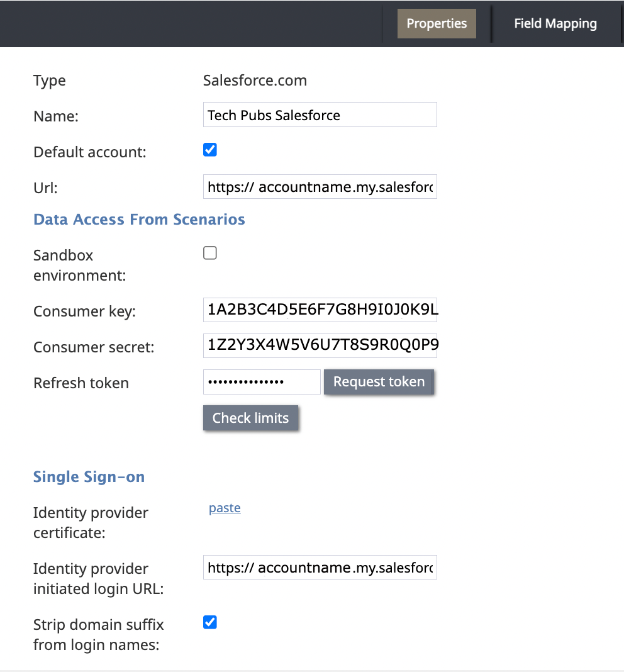Uncheck the Default account checkbox

point(210,150)
